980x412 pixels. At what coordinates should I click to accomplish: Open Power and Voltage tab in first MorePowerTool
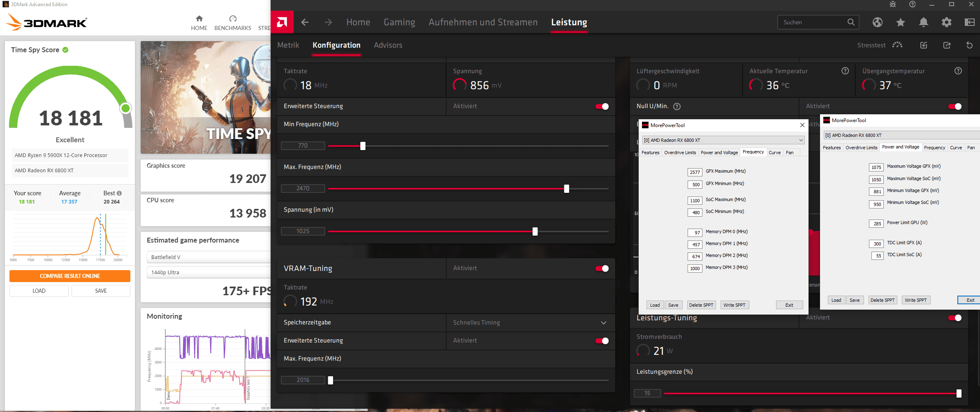coord(719,153)
